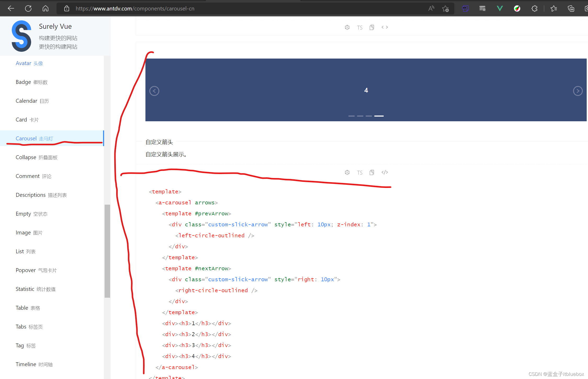This screenshot has width=588, height=379.
Task: Select carousel slide dot one
Action: coord(351,116)
